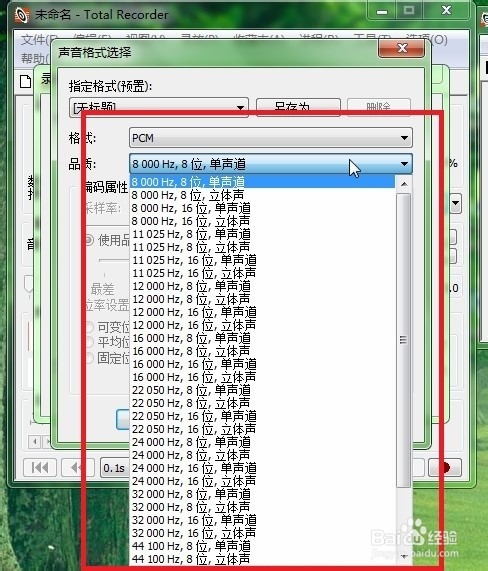Select 11 025 Hz, 8 位, 立体声 option
Viewport: 488px width, 571px height.
tap(262, 247)
